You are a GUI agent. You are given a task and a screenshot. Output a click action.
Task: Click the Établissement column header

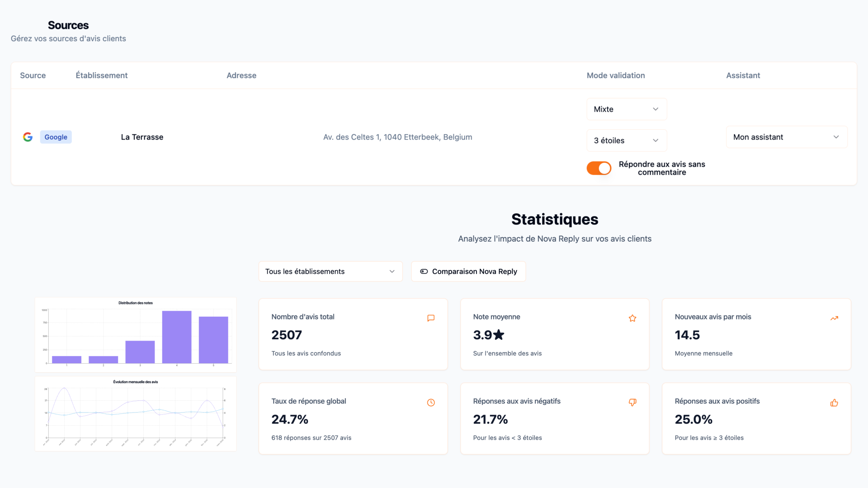coord(101,75)
